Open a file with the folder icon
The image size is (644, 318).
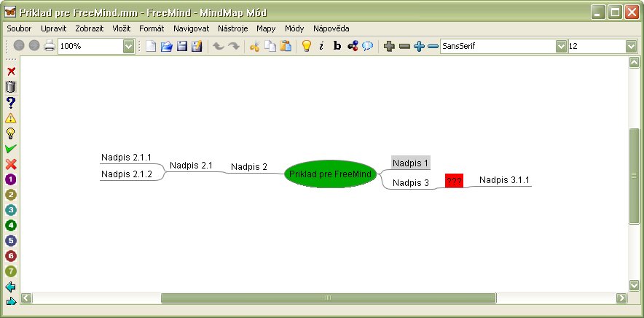166,46
